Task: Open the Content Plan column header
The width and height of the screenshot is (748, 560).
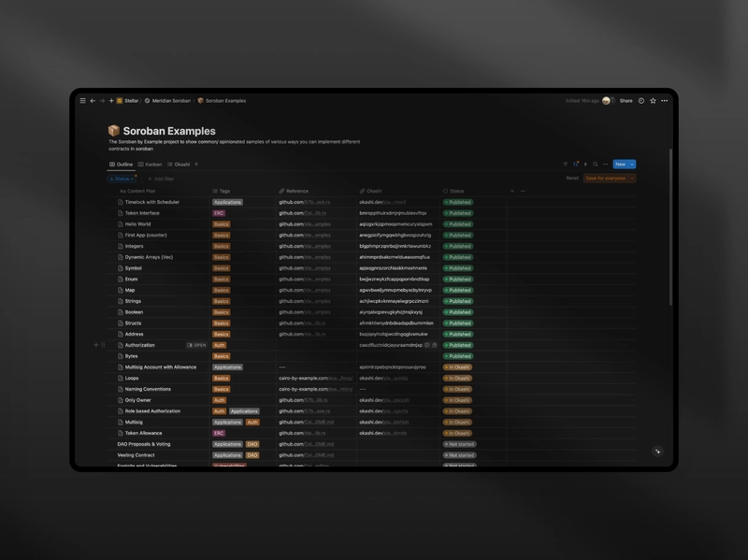Action: pyautogui.click(x=137, y=191)
